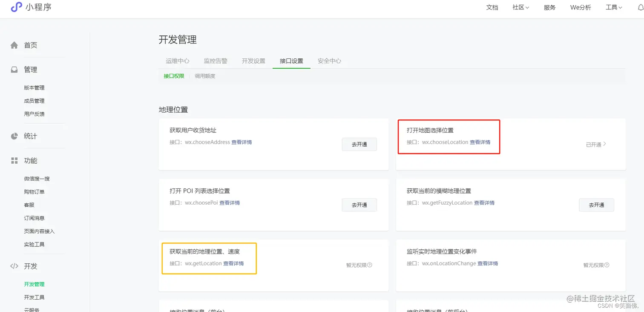This screenshot has width=644, height=312.
Task: Switch to the 安全中心 tab
Action: coord(330,61)
